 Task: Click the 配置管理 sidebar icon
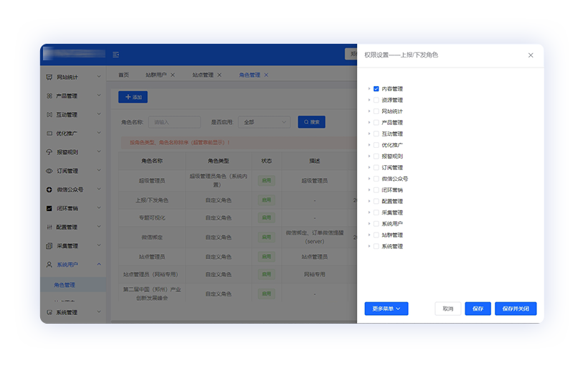click(49, 227)
